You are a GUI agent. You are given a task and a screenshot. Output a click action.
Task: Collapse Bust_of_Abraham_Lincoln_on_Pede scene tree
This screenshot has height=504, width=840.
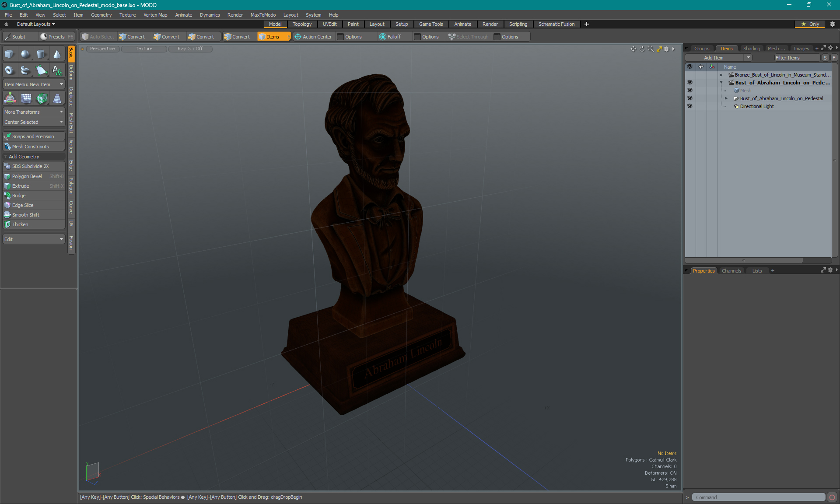click(721, 83)
